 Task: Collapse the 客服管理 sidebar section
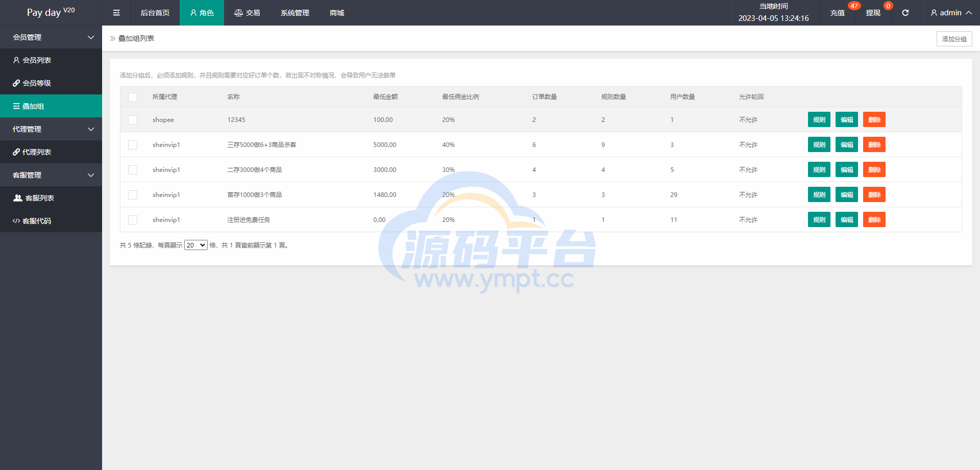[51, 175]
